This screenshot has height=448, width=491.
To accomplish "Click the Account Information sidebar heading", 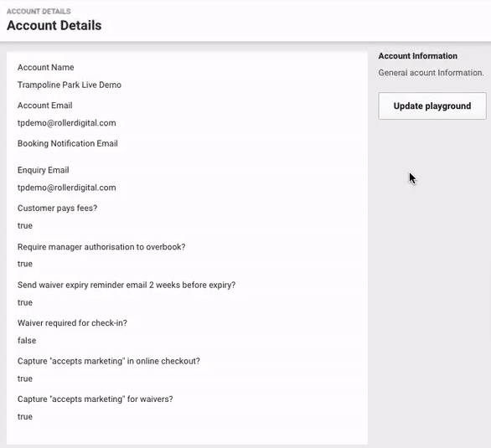I will [x=418, y=56].
